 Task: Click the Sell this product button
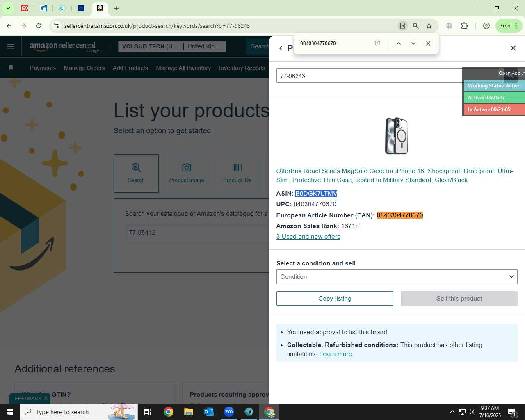[459, 299]
